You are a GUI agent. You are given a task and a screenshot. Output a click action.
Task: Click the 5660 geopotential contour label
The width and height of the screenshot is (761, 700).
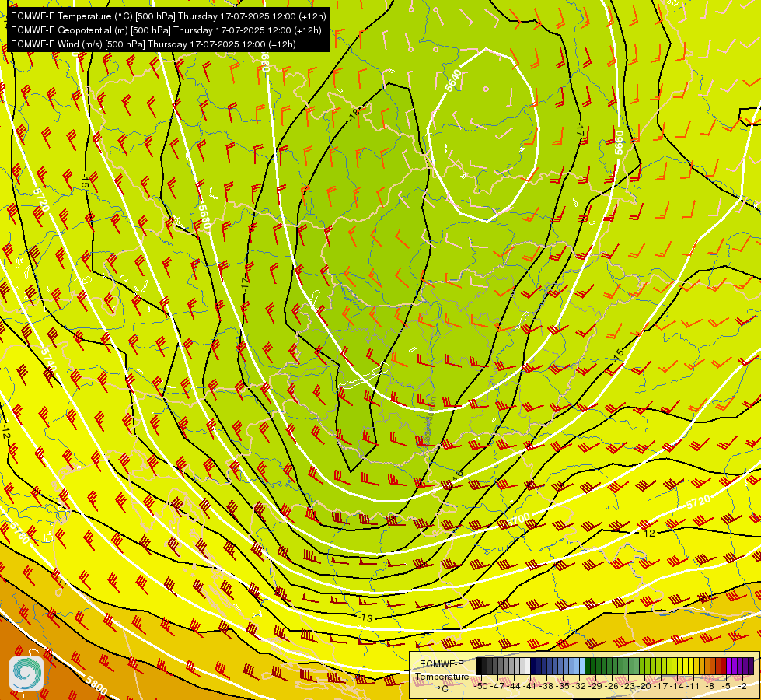coord(619,143)
